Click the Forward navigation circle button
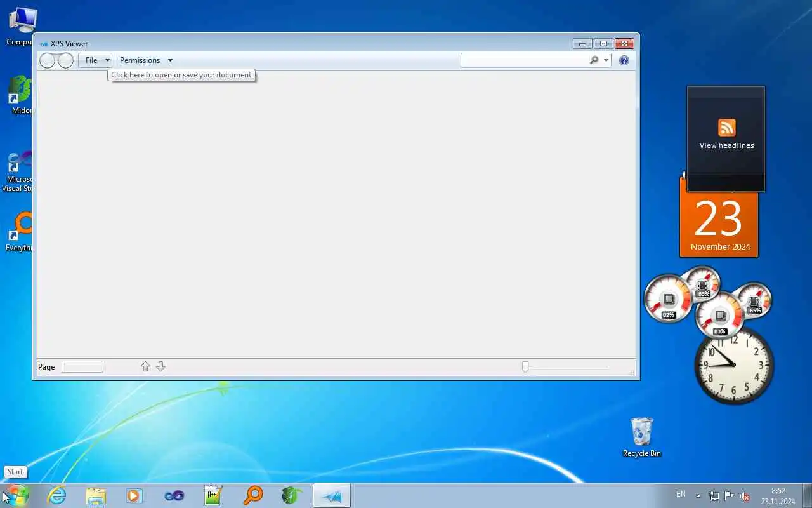 pyautogui.click(x=65, y=60)
